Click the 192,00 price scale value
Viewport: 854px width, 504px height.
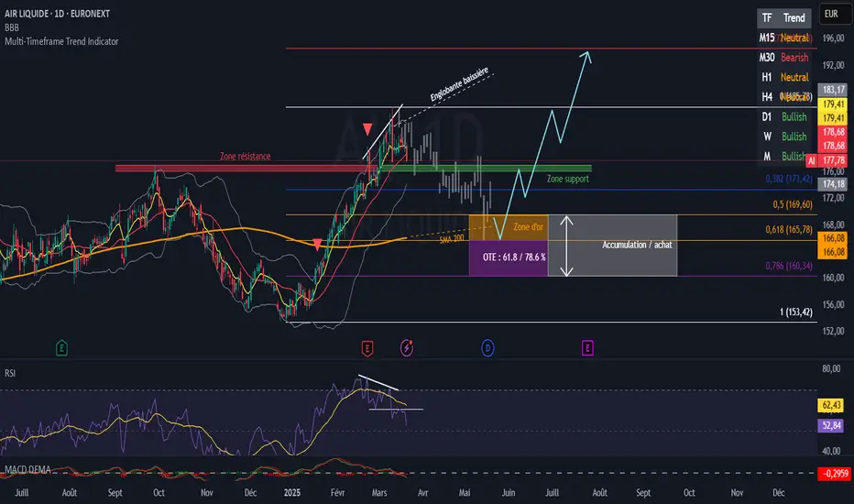(x=833, y=65)
